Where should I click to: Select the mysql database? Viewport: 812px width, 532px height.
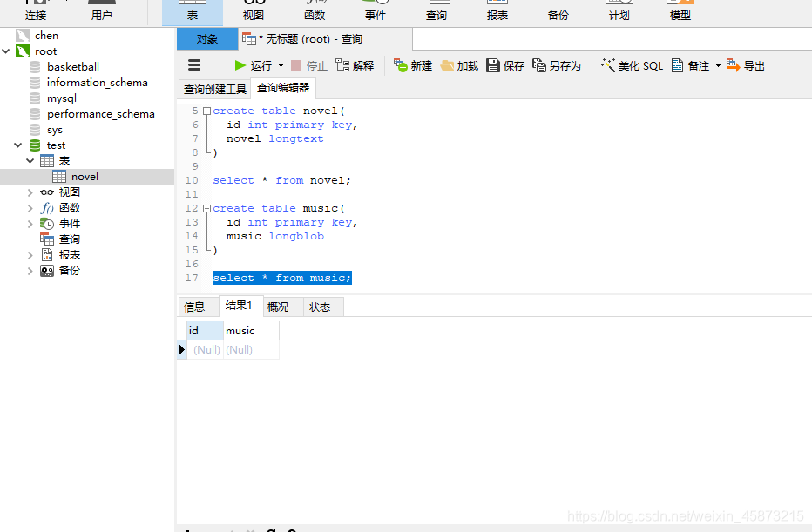(x=62, y=98)
